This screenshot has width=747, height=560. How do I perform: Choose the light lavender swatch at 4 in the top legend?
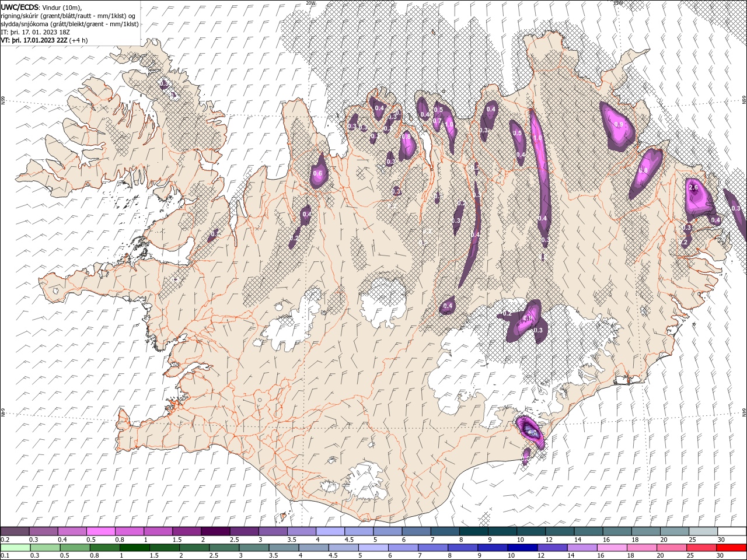coord(330,531)
